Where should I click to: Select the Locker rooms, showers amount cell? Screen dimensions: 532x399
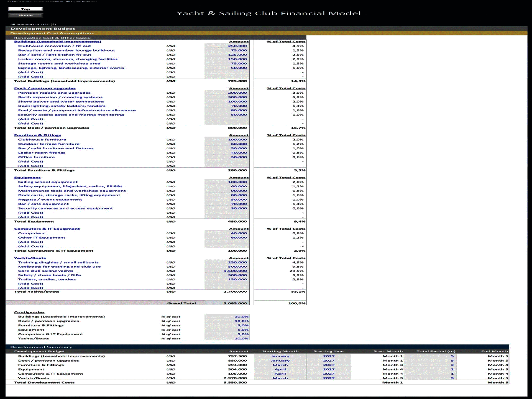pos(227,59)
